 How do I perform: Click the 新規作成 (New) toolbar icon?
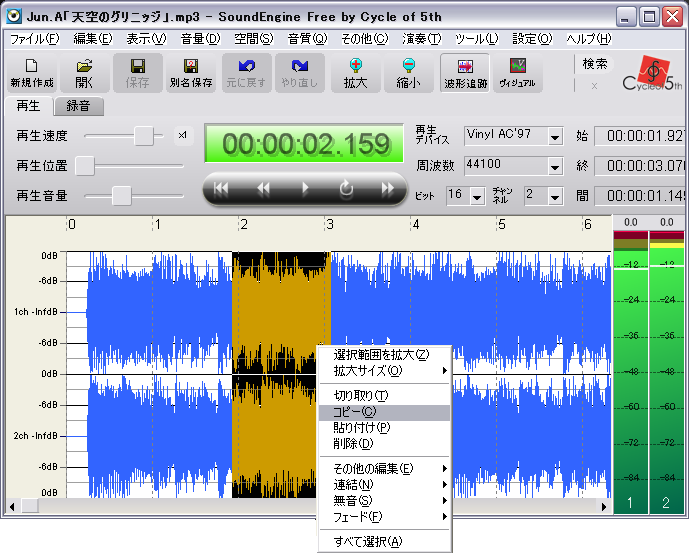32,73
